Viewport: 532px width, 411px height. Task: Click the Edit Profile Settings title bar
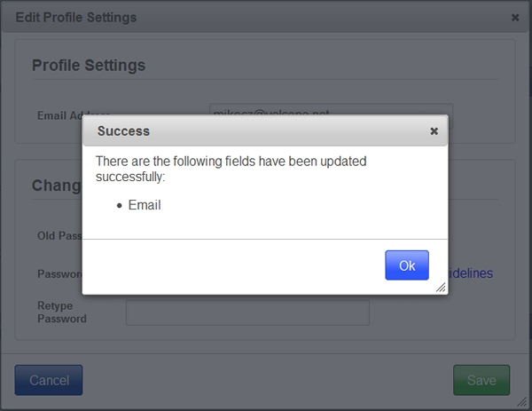tap(264, 18)
